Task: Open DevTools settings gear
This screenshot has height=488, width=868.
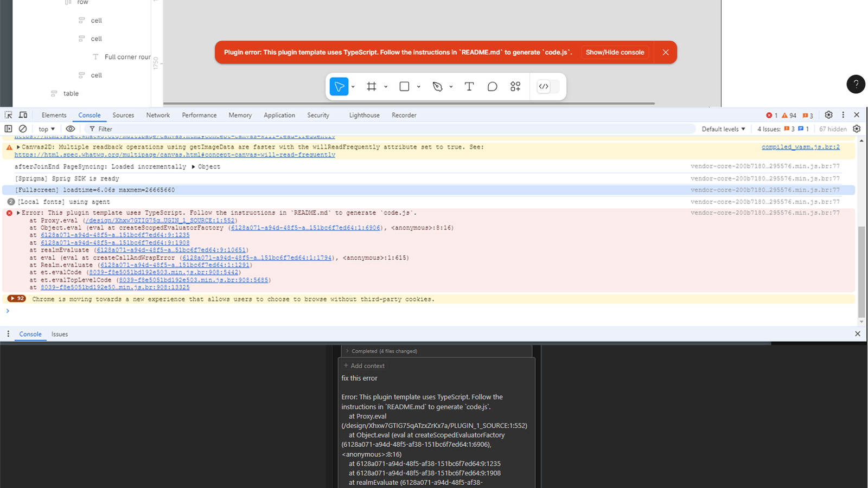Action: point(828,115)
